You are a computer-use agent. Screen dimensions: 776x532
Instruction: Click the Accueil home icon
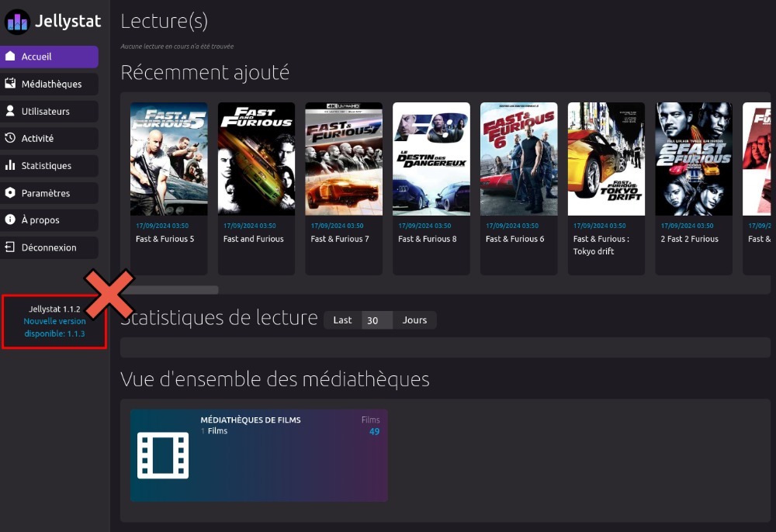[x=10, y=57]
